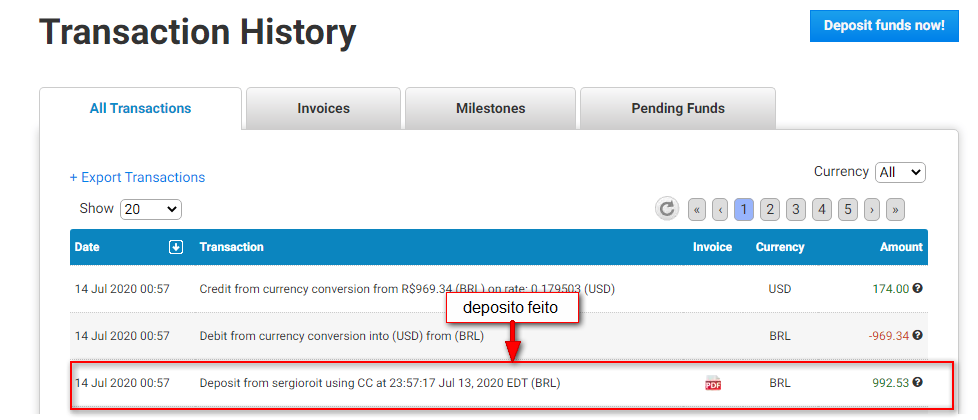Image resolution: width=978 pixels, height=420 pixels.
Task: Open the Milestones tab
Action: [490, 108]
